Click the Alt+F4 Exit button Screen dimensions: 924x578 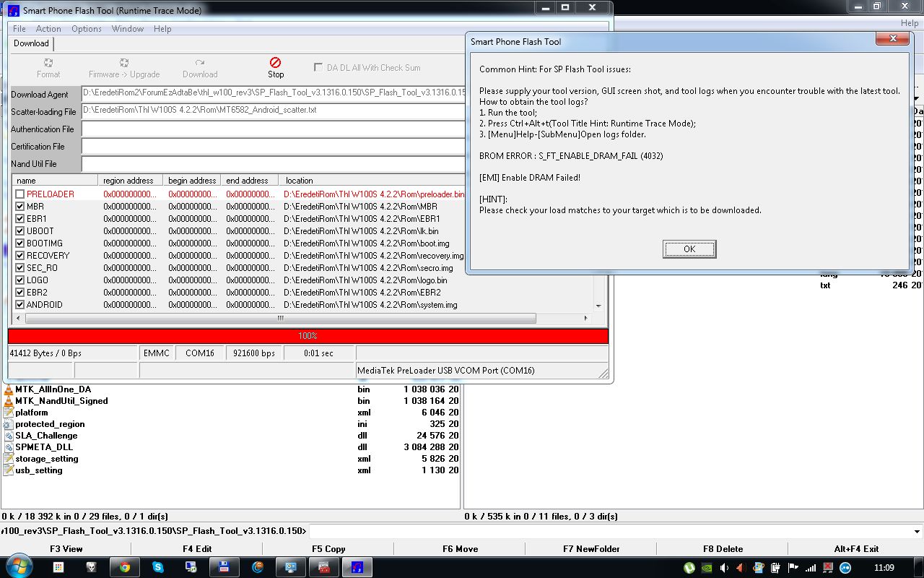[x=855, y=549]
